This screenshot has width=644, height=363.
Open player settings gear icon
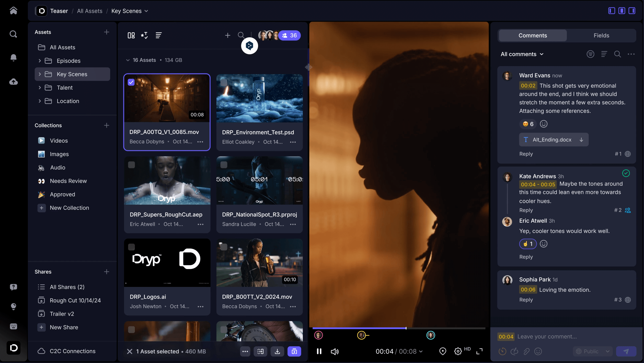(x=458, y=351)
